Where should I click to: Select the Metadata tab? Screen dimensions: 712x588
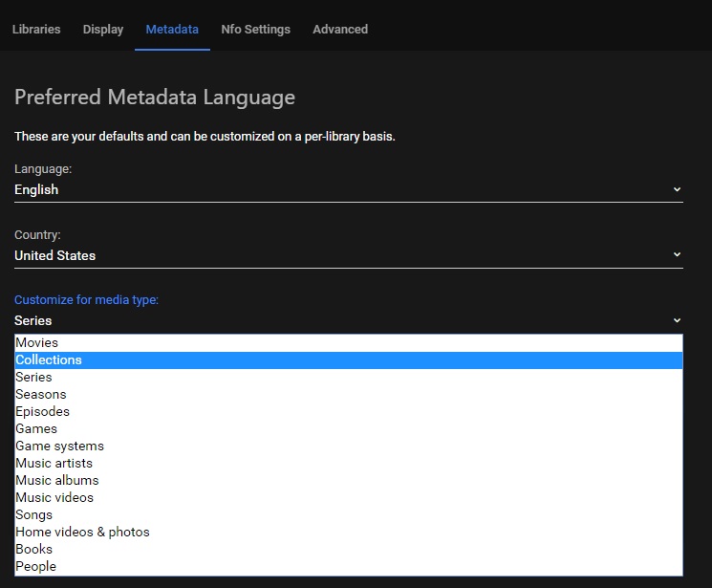tap(172, 29)
